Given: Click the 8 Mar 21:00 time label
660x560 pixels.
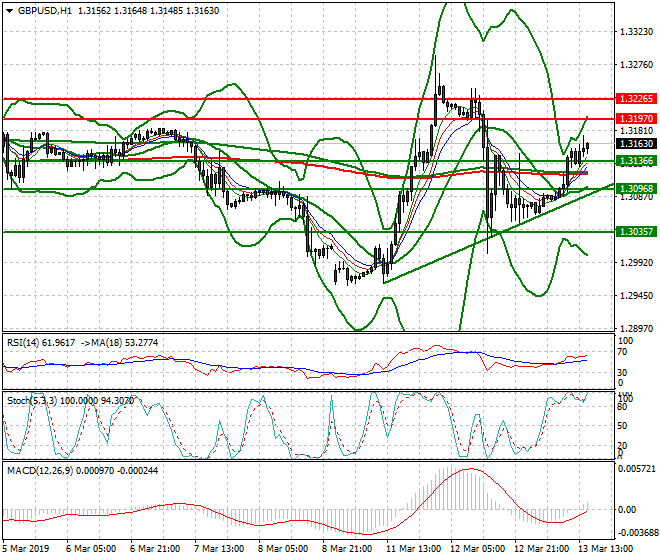Looking at the screenshot, I should click(x=347, y=549).
